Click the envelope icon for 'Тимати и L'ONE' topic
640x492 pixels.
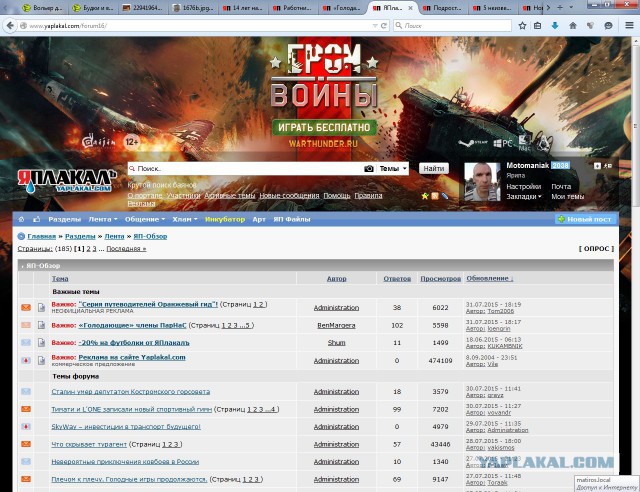pyautogui.click(x=26, y=409)
